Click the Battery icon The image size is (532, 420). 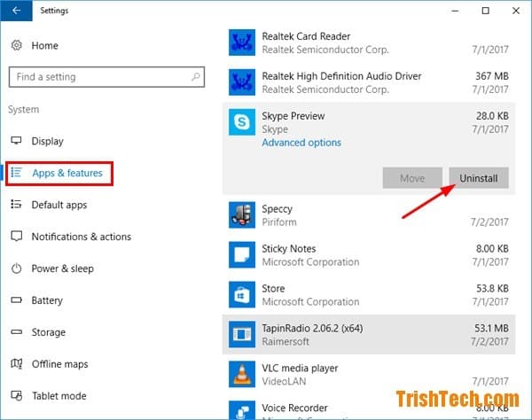point(16,300)
